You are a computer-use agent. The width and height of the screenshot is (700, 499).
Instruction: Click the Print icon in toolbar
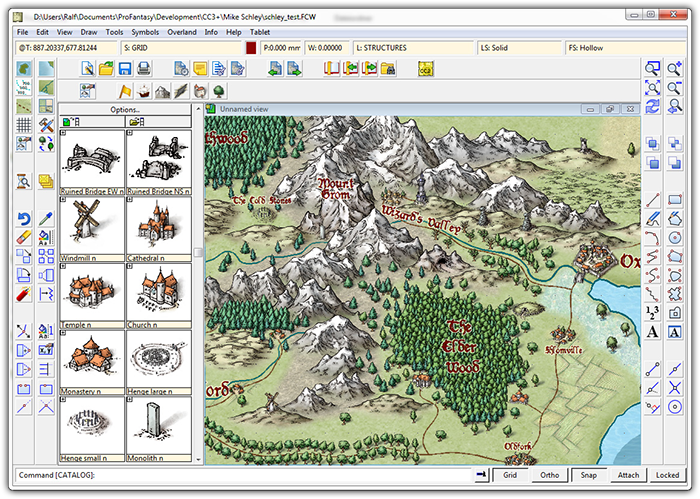coord(144,69)
